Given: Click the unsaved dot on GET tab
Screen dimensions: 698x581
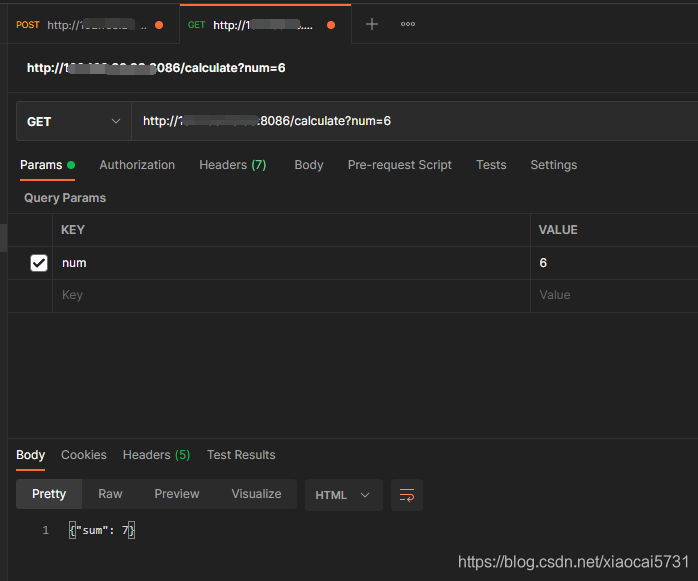Looking at the screenshot, I should 331,25.
